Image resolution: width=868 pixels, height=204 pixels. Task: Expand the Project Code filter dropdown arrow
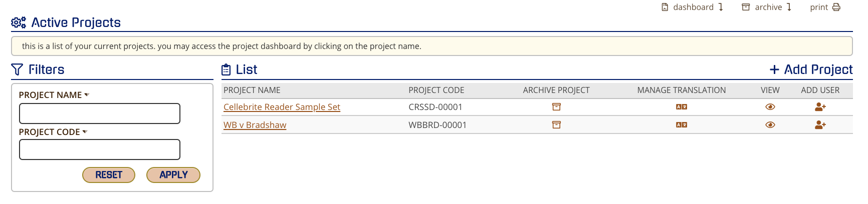tap(85, 131)
